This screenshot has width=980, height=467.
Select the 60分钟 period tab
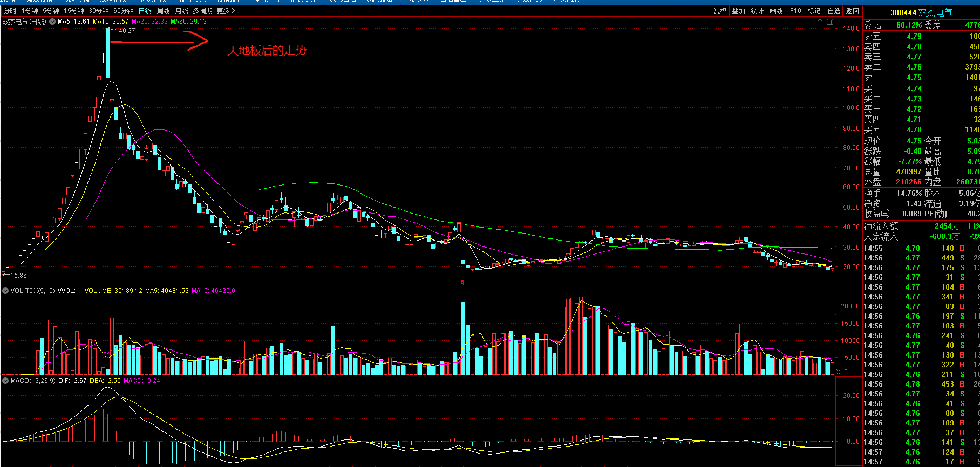[x=124, y=11]
